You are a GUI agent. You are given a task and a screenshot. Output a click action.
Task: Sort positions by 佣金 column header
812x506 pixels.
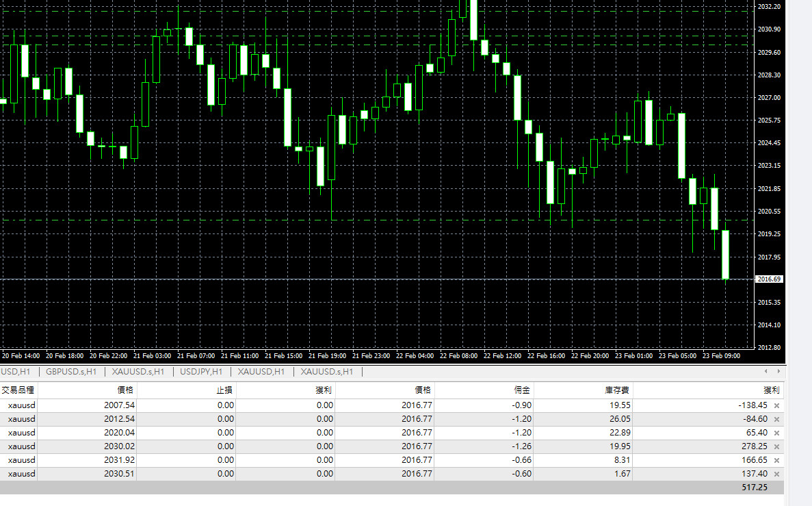point(523,390)
